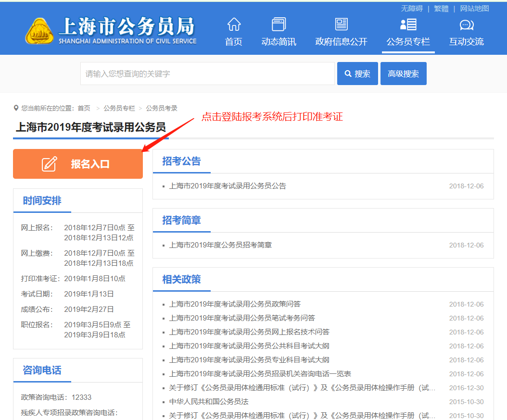Click the Shanghai Civil Service emblem logo
507x420 pixels.
(x=39, y=31)
